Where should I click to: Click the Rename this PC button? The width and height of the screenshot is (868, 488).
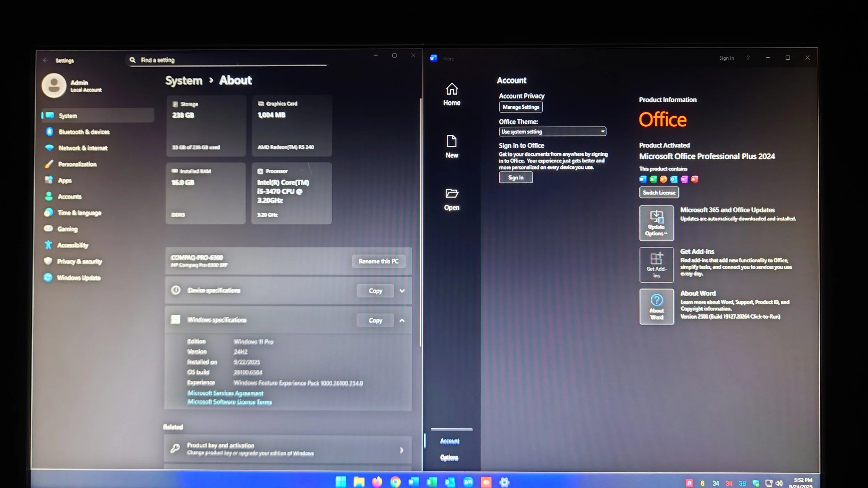378,261
